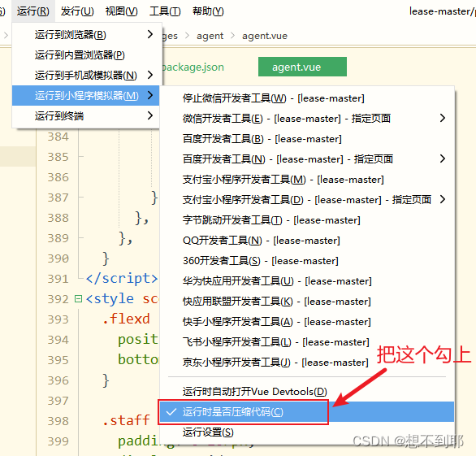This screenshot has width=476, height=456.
Task: Switch to package.json tab
Action: (x=193, y=67)
